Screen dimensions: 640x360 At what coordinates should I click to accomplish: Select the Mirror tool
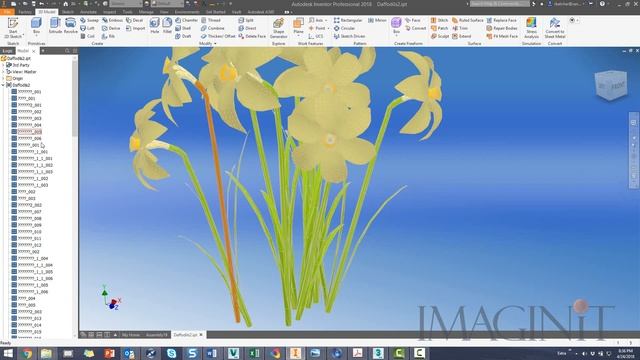[377, 20]
